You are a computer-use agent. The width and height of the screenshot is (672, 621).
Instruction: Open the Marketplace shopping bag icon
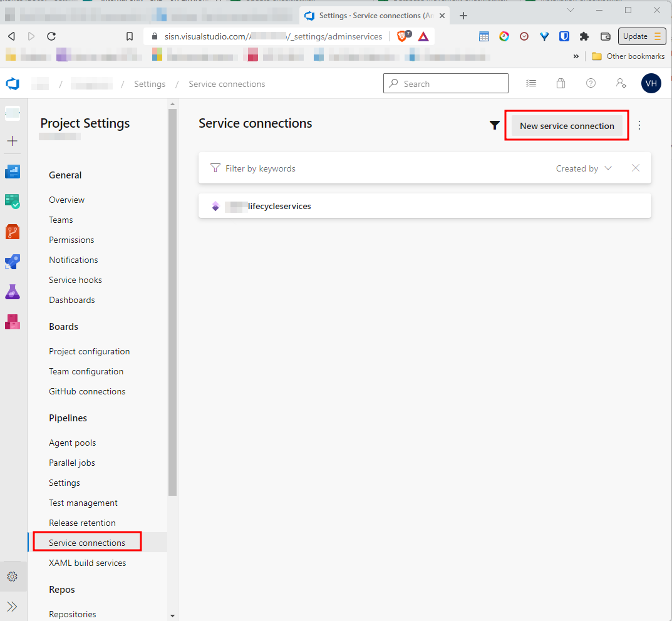561,83
